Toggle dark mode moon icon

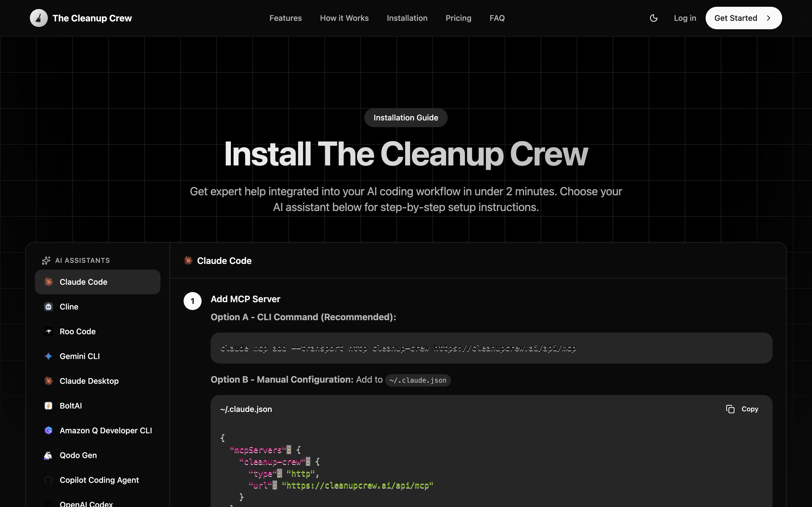coord(653,18)
